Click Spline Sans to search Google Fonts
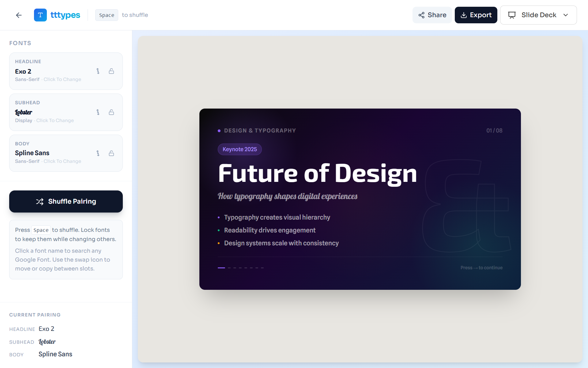 tap(32, 153)
